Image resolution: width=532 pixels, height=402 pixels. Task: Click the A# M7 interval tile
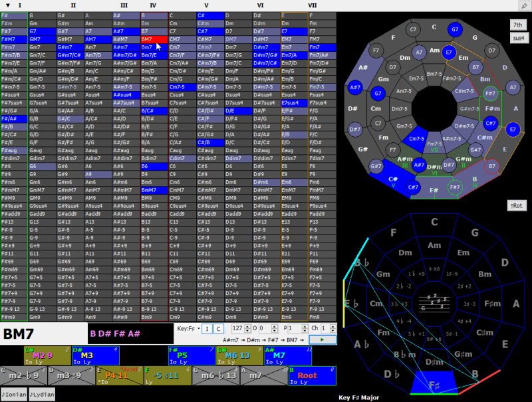click(x=288, y=355)
